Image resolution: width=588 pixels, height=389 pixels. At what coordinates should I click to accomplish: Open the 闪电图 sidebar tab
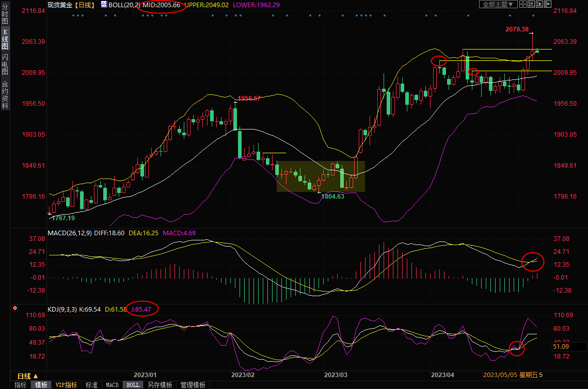(x=5, y=64)
